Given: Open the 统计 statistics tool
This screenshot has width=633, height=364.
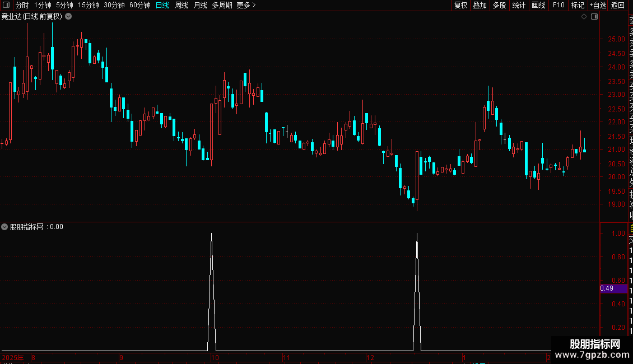Looking at the screenshot, I should click(x=519, y=5).
